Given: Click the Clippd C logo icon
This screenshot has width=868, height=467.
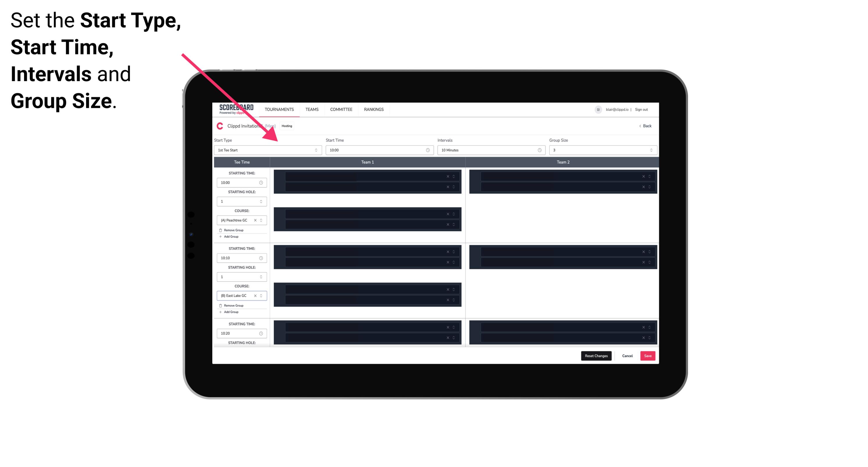Looking at the screenshot, I should click(219, 126).
